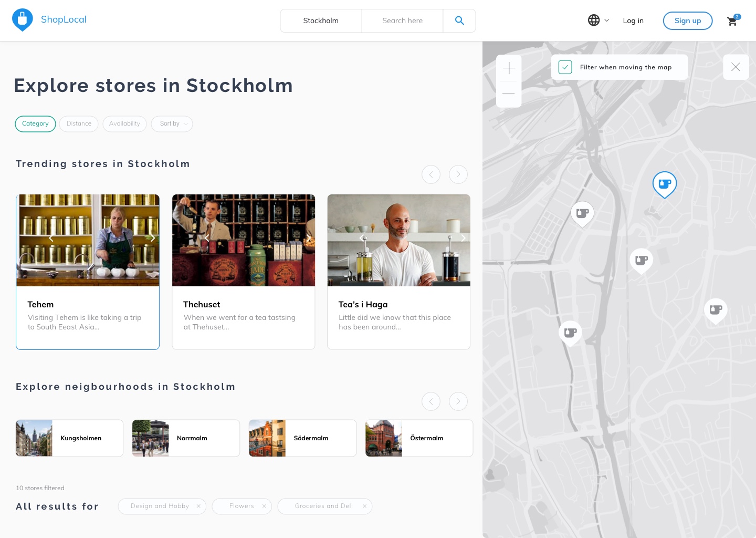This screenshot has height=538, width=756.
Task: Open the Södermalm neighbourhood card
Action: click(302, 438)
